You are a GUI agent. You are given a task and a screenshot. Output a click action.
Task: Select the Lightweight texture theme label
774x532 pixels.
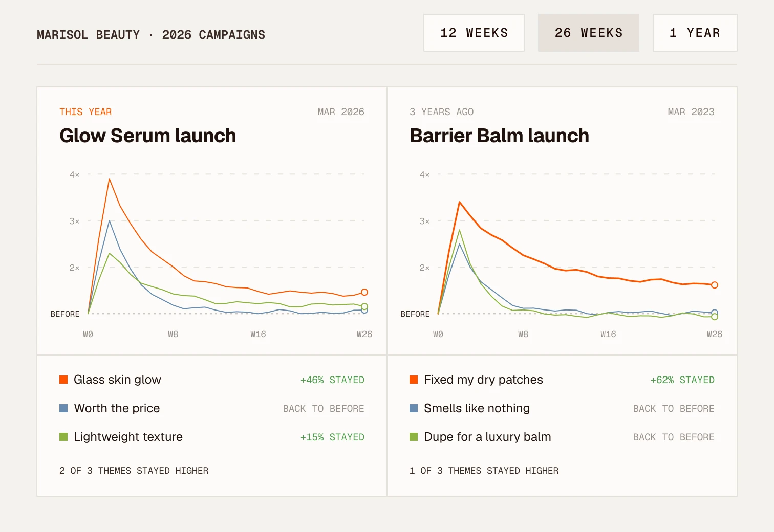(128, 437)
